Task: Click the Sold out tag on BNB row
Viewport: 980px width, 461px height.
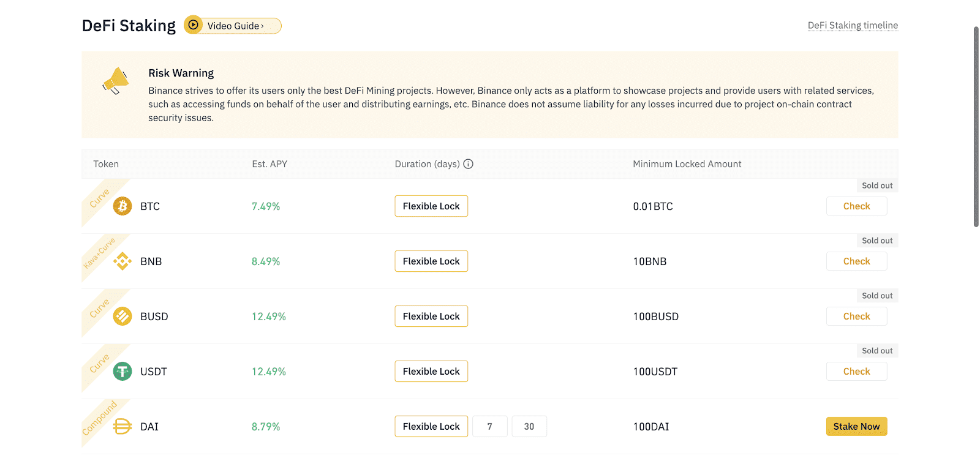Action: coord(877,241)
